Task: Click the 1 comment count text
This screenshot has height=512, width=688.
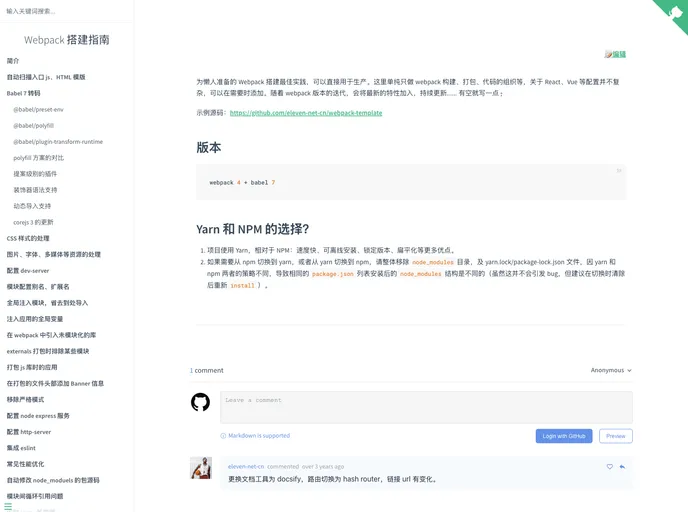Action: pos(207,370)
